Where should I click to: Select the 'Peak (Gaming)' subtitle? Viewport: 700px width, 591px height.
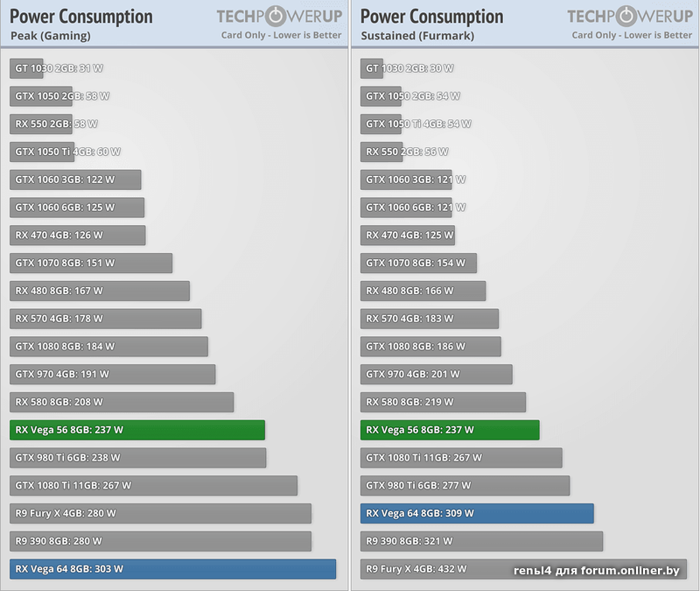click(x=51, y=36)
